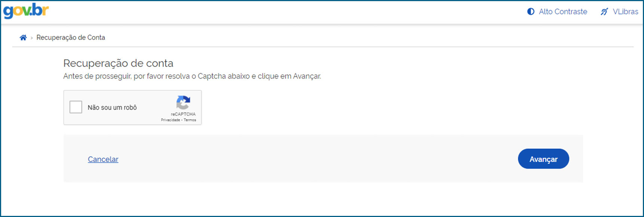Click the home icon in the breadcrumb

[23, 37]
